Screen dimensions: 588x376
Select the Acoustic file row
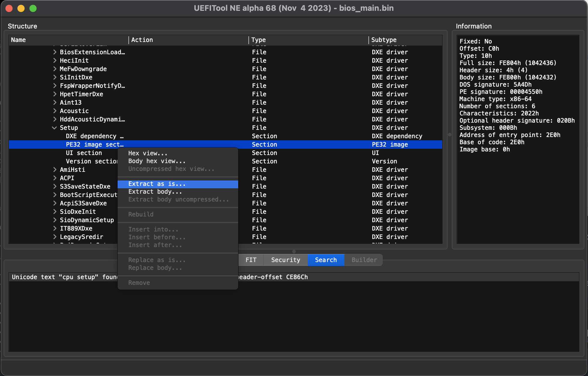(226, 111)
